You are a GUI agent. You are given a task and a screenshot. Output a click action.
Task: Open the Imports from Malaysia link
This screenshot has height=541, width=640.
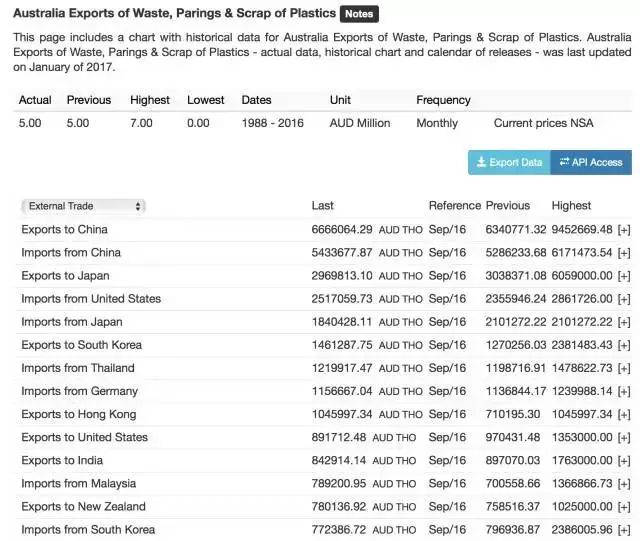coord(79,483)
